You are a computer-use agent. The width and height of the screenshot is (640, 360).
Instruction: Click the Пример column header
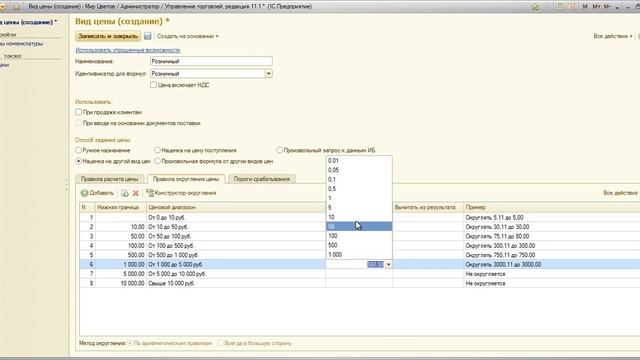pos(551,207)
